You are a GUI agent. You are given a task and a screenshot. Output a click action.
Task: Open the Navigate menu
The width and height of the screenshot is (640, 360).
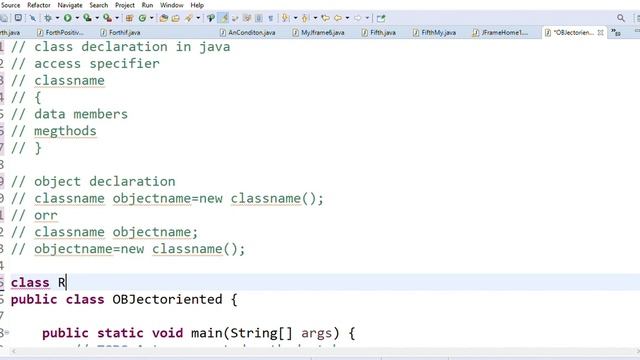[69, 5]
